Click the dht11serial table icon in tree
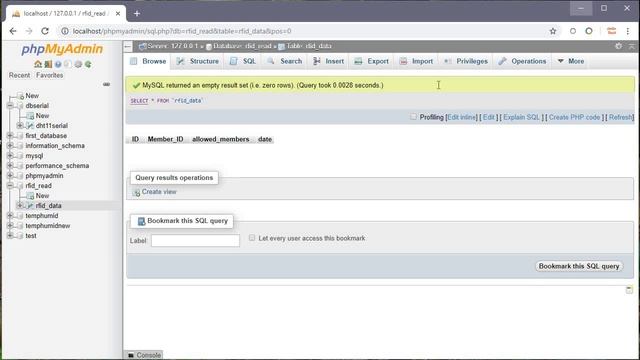This screenshot has height=360, width=640. tap(30, 126)
